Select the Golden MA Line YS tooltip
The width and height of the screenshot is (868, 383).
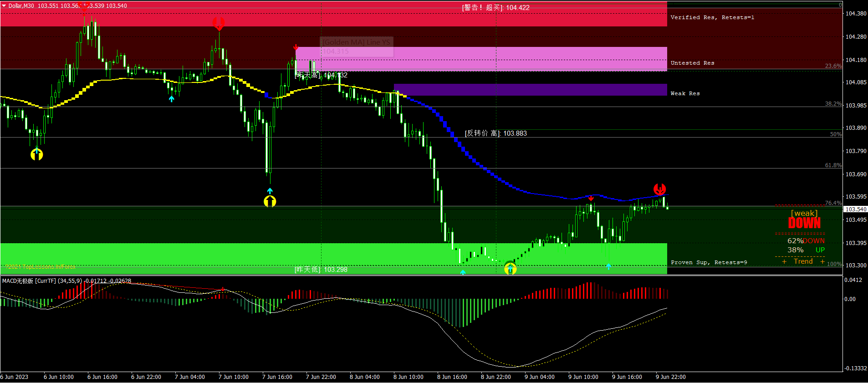(x=357, y=47)
